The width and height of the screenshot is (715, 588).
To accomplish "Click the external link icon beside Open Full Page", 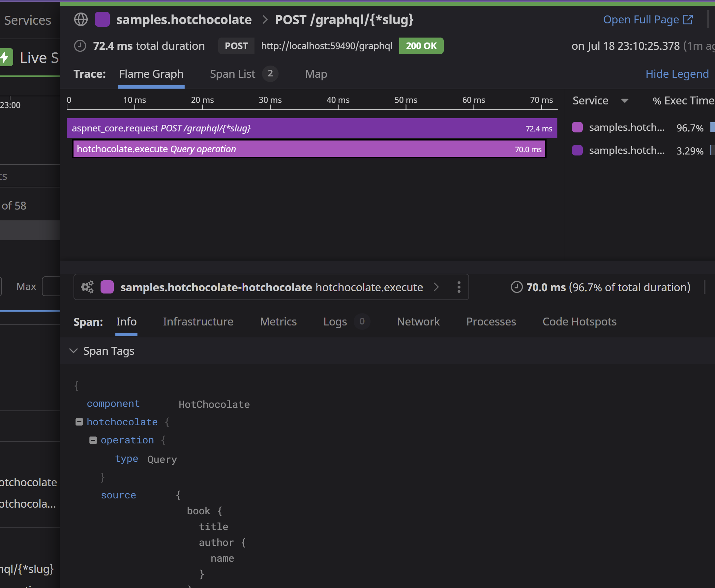I will point(688,19).
